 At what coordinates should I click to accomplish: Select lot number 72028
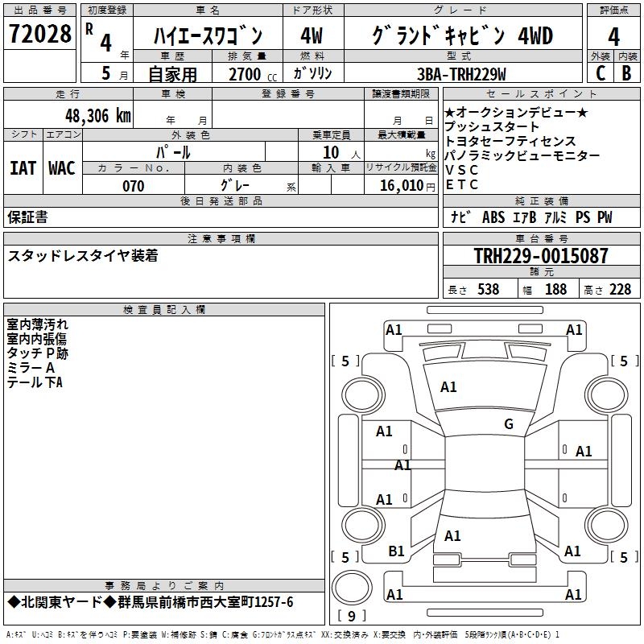click(39, 34)
